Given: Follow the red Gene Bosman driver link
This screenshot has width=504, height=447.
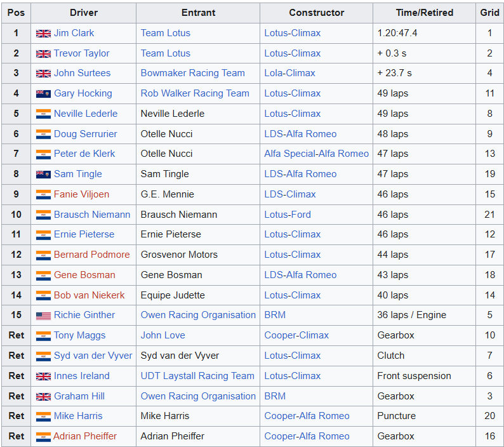Looking at the screenshot, I should (84, 275).
